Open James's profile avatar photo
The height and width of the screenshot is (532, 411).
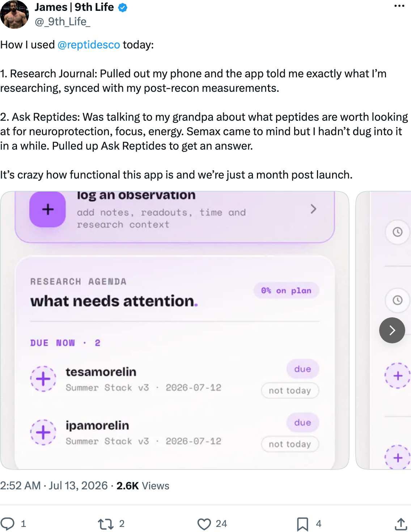tap(14, 14)
